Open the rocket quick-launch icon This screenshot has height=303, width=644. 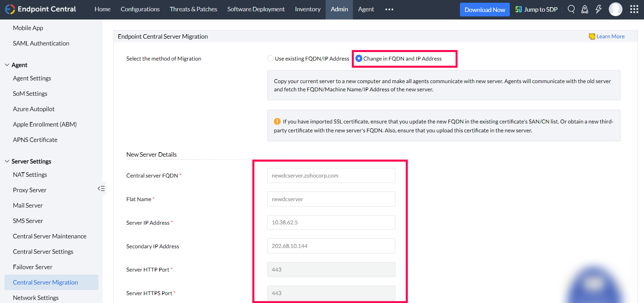(585, 9)
